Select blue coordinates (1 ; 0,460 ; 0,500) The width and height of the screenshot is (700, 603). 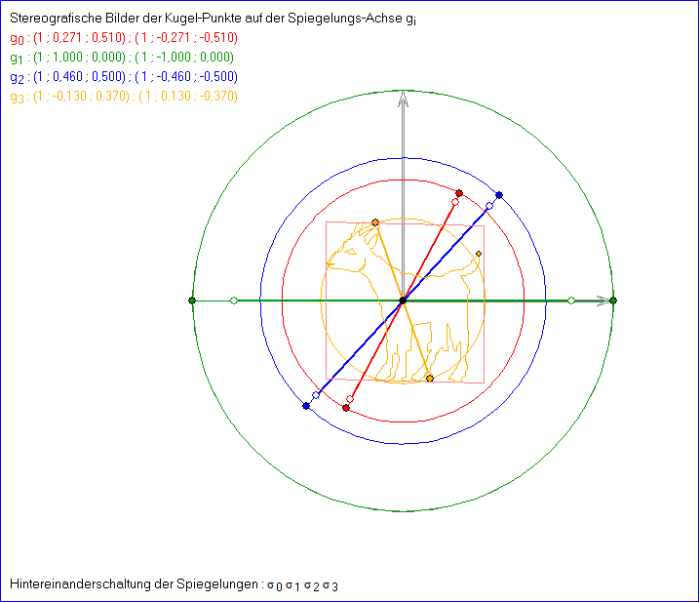[x=80, y=77]
